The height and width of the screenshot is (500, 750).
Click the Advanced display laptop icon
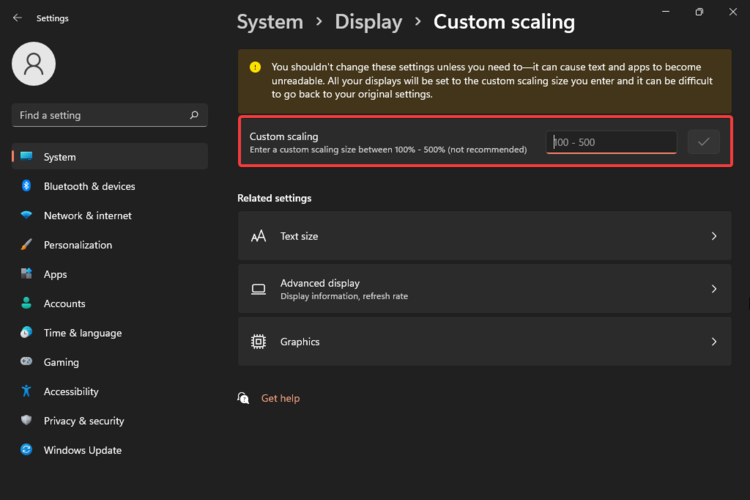pyautogui.click(x=258, y=289)
